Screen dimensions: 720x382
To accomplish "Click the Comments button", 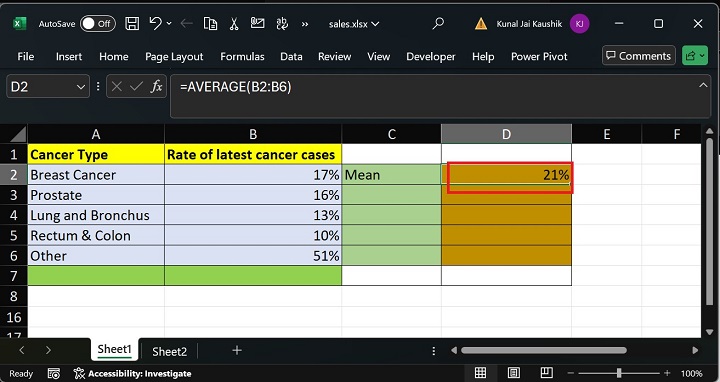I will (639, 56).
